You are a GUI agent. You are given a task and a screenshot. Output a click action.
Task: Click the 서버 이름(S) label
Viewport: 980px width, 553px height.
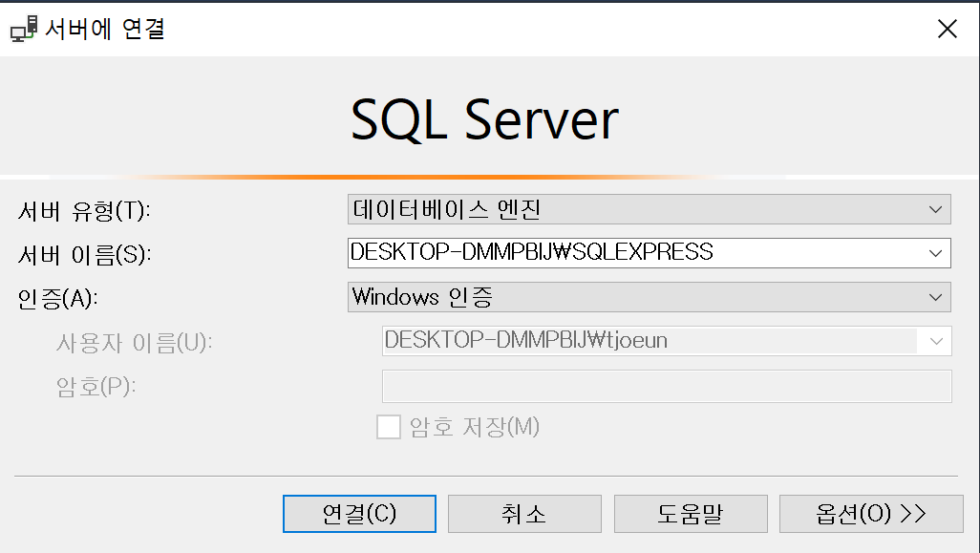(84, 254)
